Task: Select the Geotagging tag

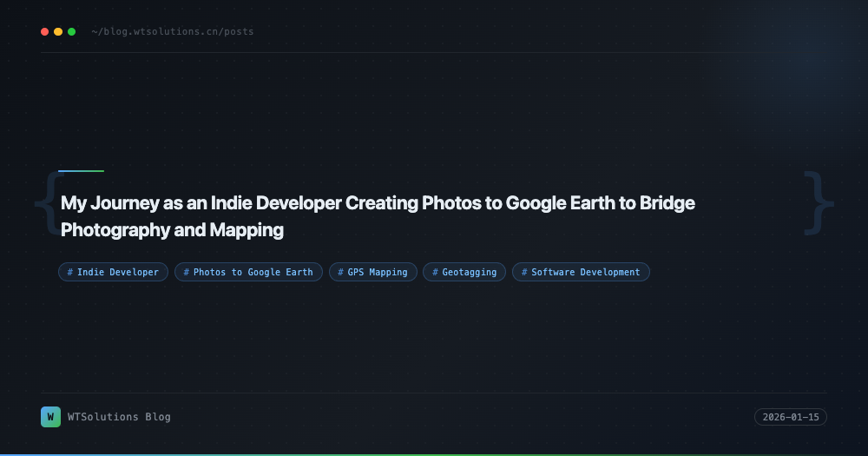Action: point(464,272)
